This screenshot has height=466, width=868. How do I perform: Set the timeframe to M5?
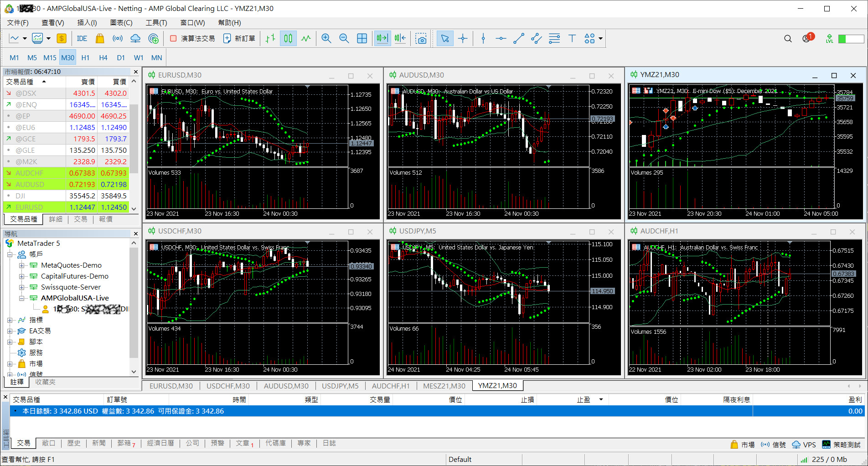pos(32,58)
